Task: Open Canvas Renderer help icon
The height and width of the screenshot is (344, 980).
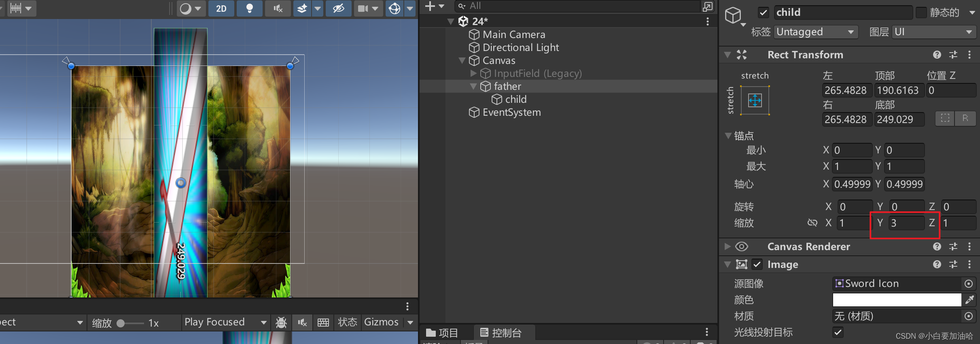Action: 937,246
